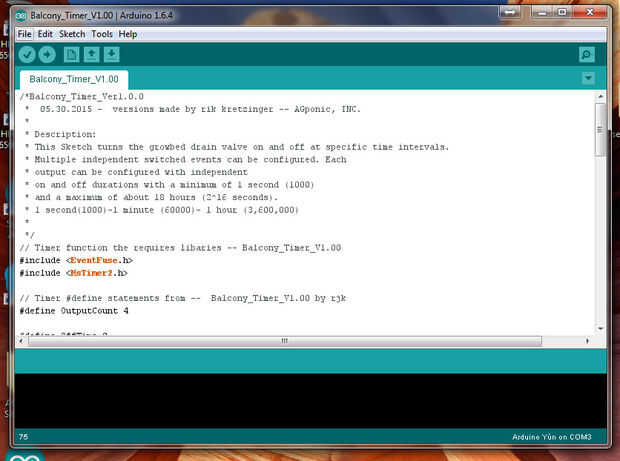Open a sketch using Open icon
620x461 pixels.
tap(91, 55)
